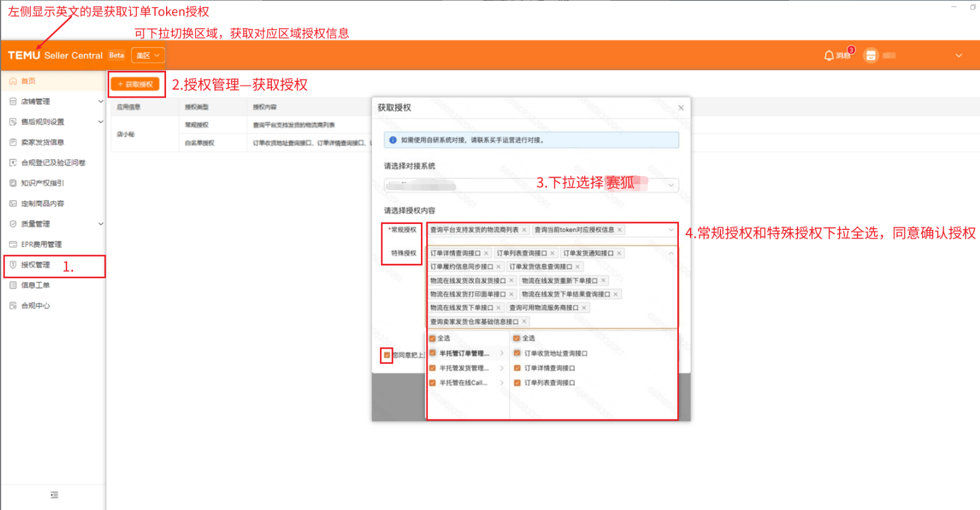Click the 质量管理 shield icon

point(13,224)
